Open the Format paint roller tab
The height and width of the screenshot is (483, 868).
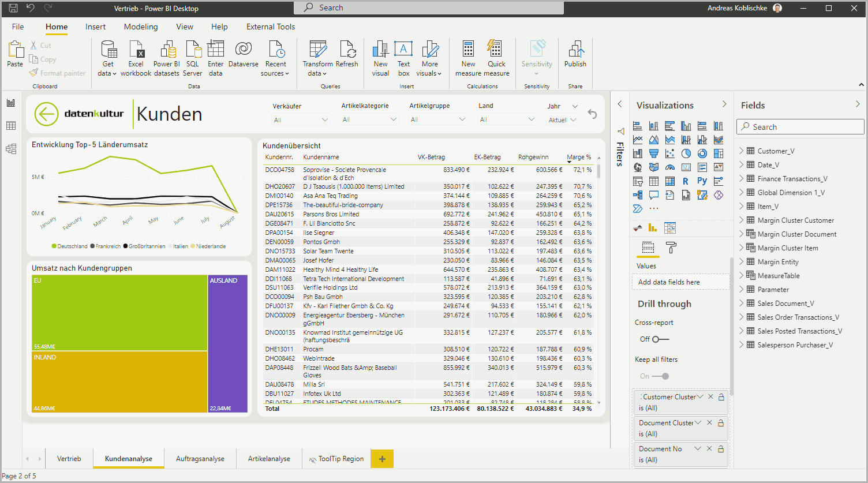tap(671, 248)
